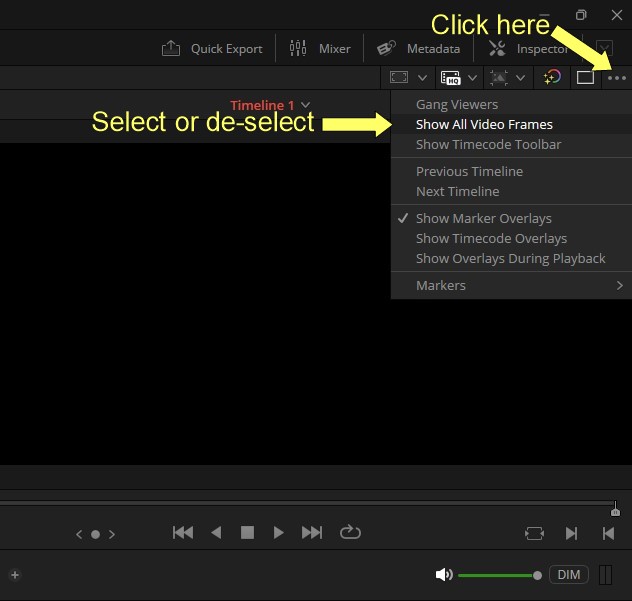632x601 pixels.
Task: Close the application window
Action: [x=617, y=15]
